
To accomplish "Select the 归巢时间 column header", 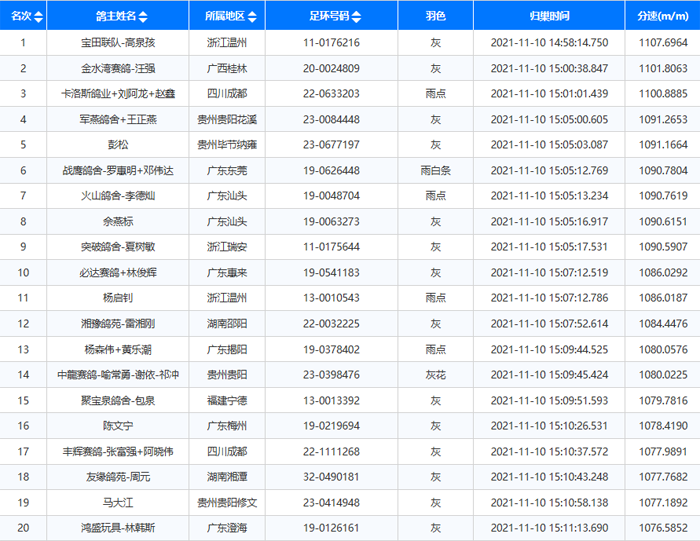I will (550, 17).
